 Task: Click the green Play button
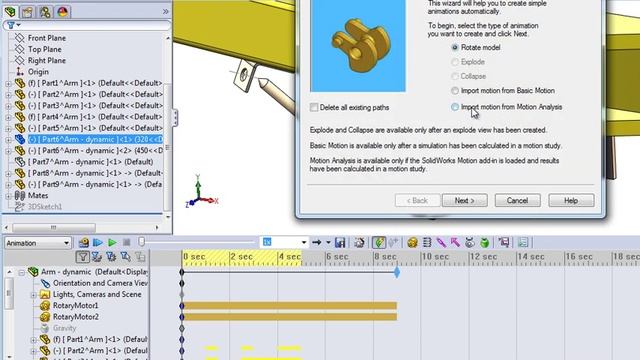[x=112, y=242]
